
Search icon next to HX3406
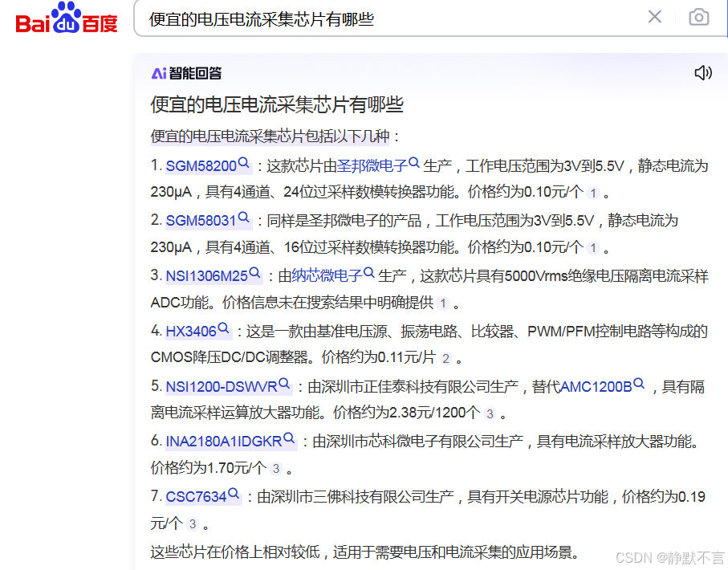223,328
